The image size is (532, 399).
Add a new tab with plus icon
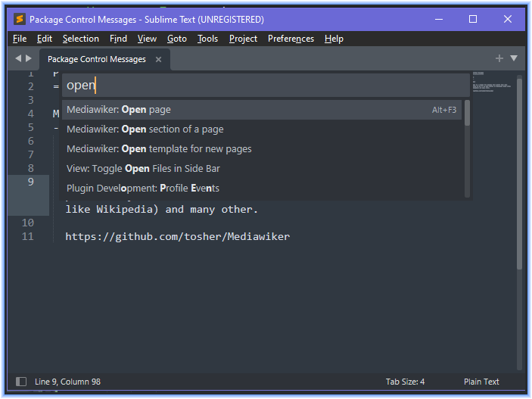499,58
